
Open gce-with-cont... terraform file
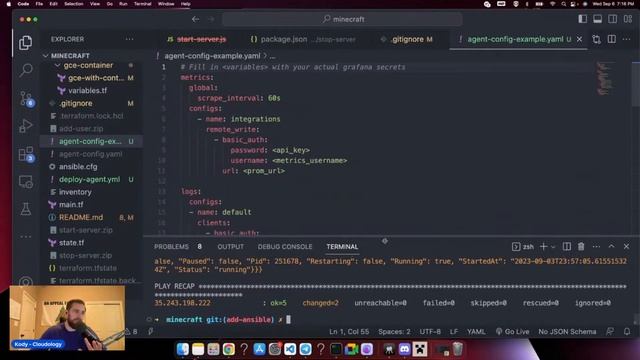point(96,78)
